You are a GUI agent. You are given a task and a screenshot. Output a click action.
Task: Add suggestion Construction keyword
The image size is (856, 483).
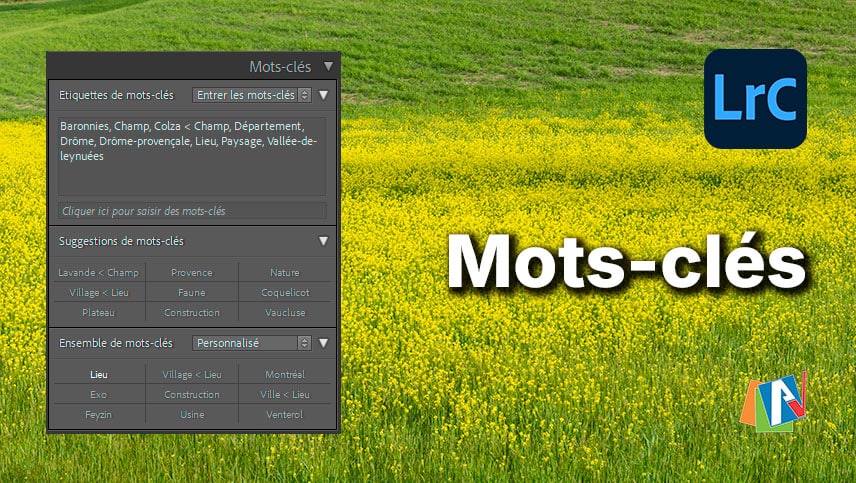tap(192, 313)
